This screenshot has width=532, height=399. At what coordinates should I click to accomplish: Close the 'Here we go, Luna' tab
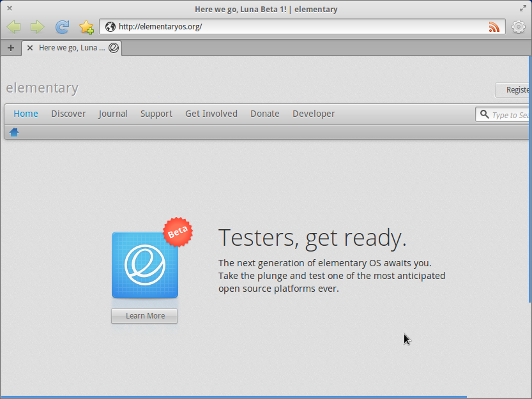tap(30, 48)
